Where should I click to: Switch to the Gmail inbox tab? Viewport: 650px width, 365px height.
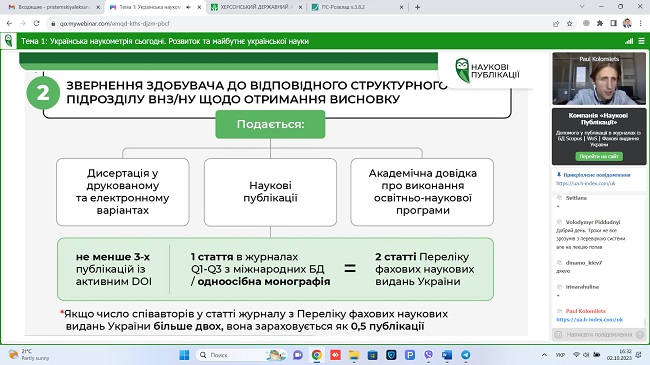click(x=54, y=7)
